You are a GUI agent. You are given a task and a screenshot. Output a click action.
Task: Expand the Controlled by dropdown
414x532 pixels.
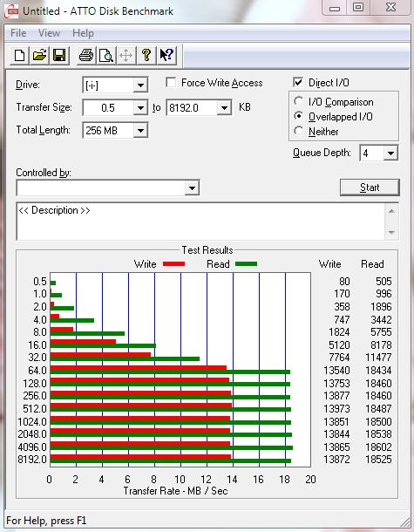tap(192, 188)
